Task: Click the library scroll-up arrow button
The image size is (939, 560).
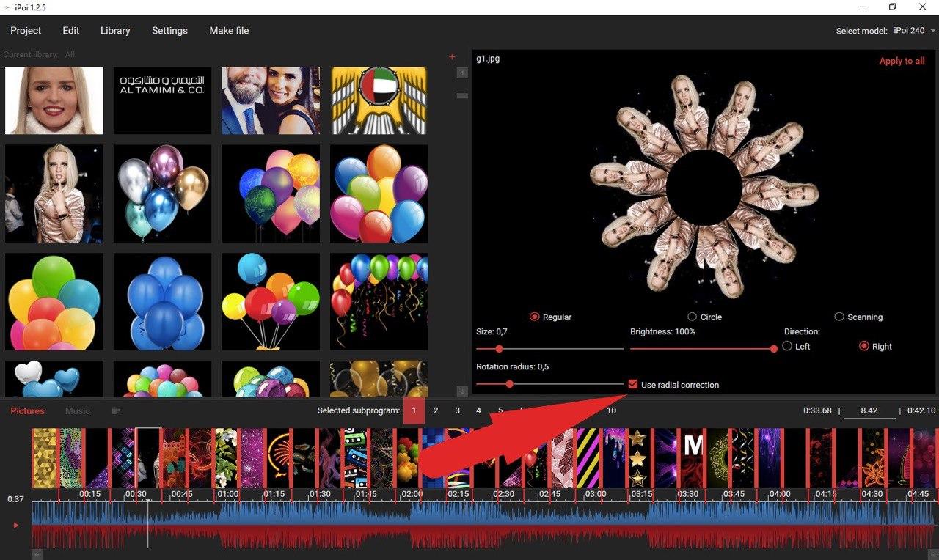Action: [462, 73]
